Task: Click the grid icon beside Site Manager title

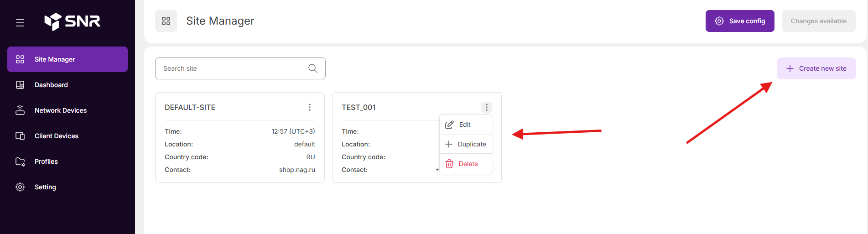Action: pyautogui.click(x=166, y=21)
